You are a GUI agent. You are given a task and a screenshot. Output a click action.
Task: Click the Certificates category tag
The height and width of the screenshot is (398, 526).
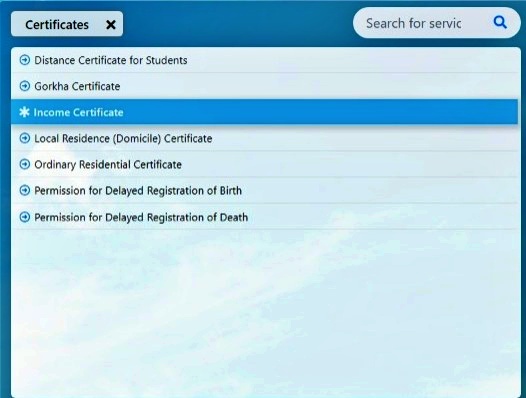67,24
